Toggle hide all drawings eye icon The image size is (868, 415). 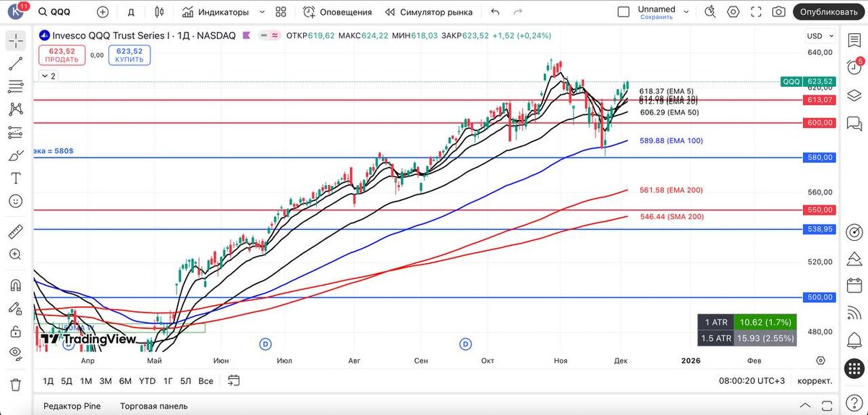click(15, 354)
